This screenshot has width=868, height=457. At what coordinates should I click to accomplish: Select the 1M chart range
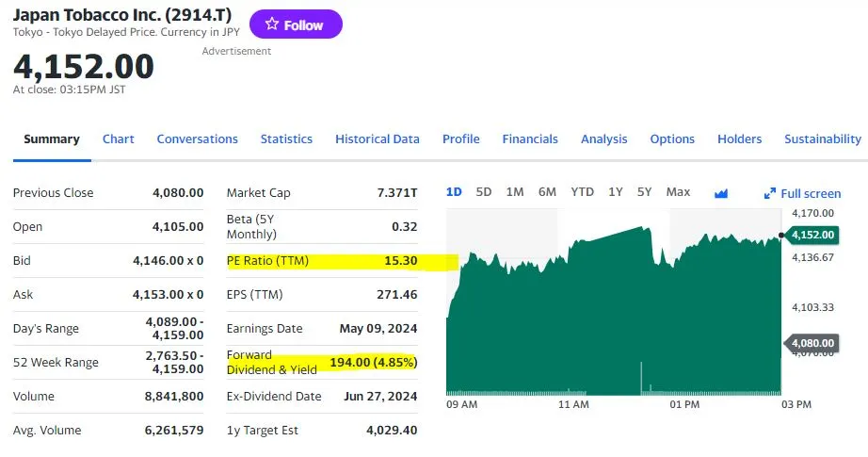(515, 191)
